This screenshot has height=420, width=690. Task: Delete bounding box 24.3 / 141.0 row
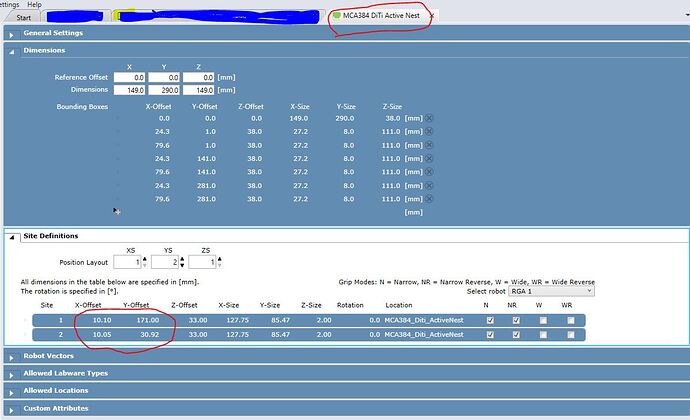429,158
